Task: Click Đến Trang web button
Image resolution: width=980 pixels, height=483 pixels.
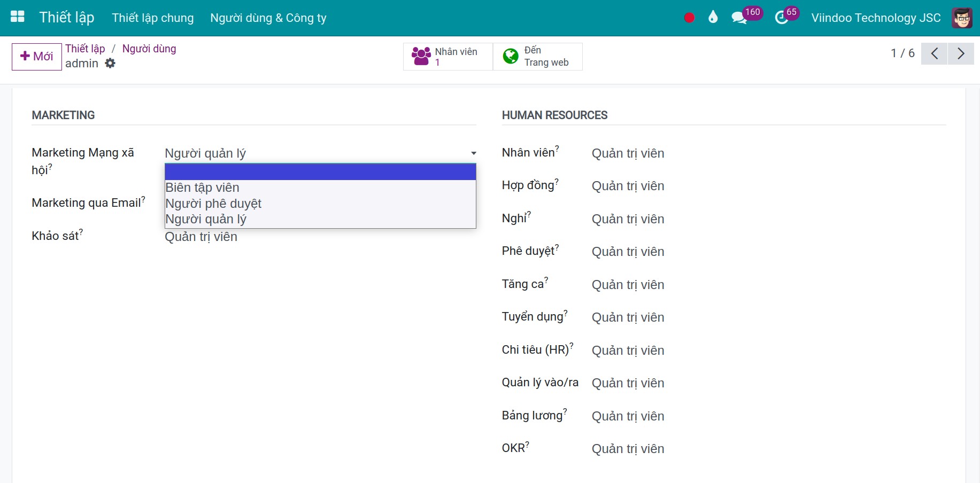Action: coord(537,56)
